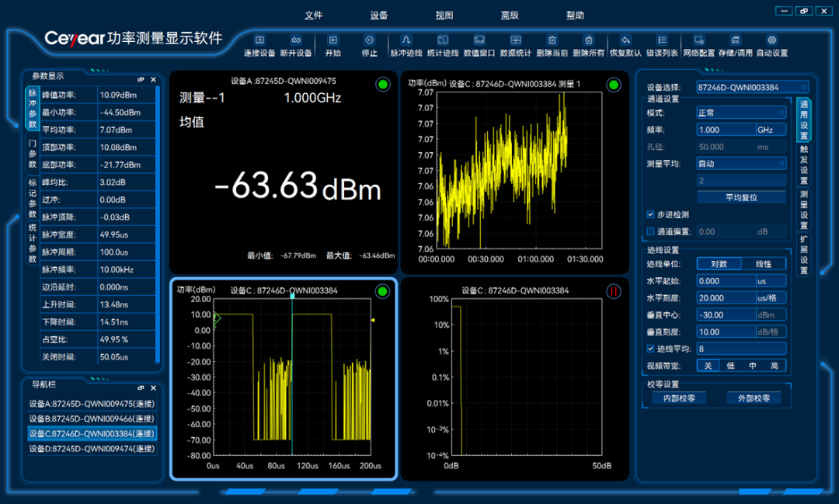Click the 平均复位 button
Viewport: 839px width, 504px height.
point(741,197)
